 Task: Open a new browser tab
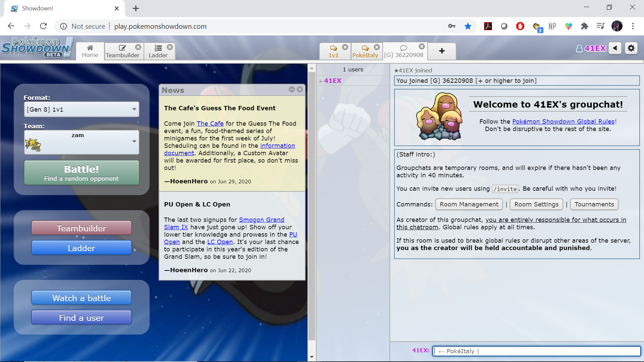(x=136, y=8)
